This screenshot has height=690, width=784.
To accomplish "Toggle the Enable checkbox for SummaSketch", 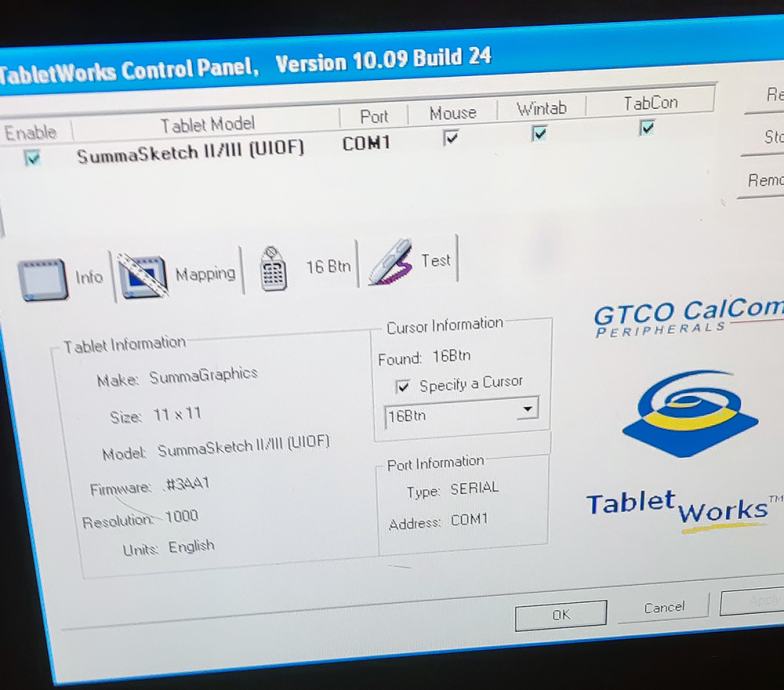I will point(32,158).
